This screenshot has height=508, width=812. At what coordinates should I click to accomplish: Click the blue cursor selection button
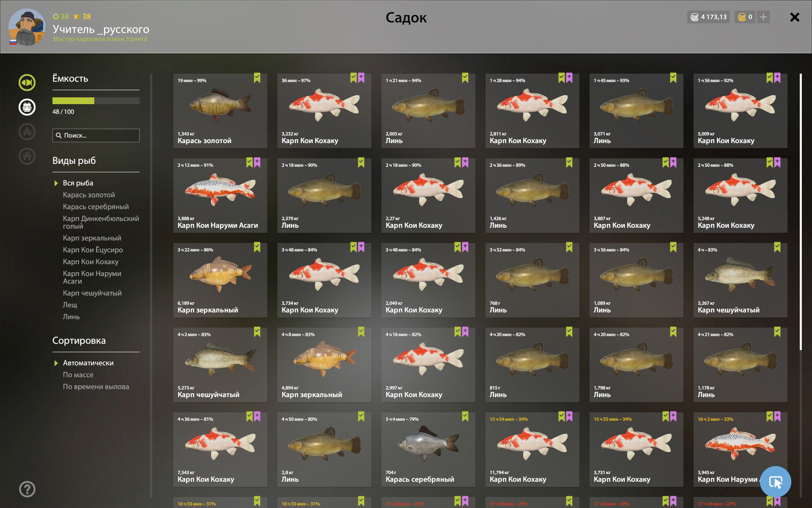coord(776,482)
